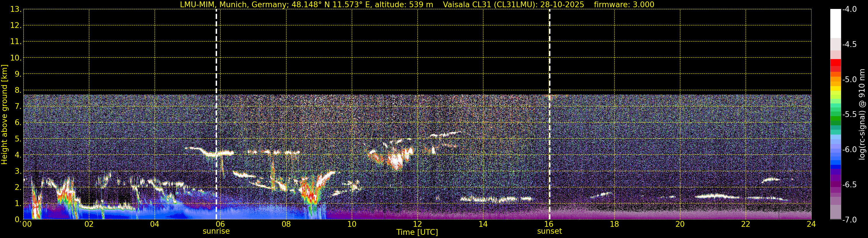
Task: Click the '20' time axis tick
Action: click(x=680, y=224)
